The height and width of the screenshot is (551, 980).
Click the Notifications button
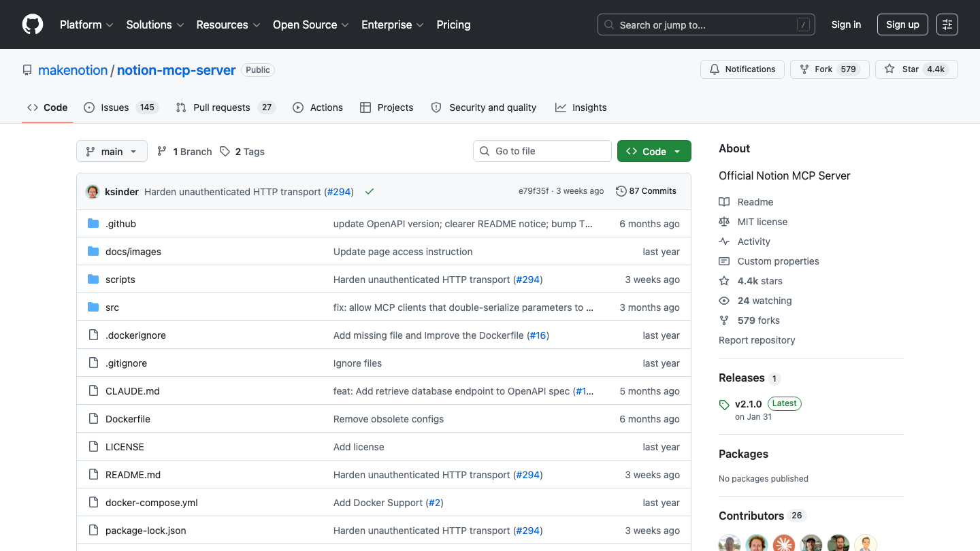742,69
